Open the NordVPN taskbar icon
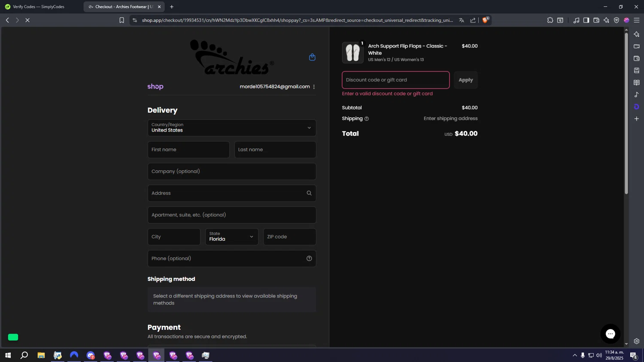This screenshot has height=362, width=644. 74,355
